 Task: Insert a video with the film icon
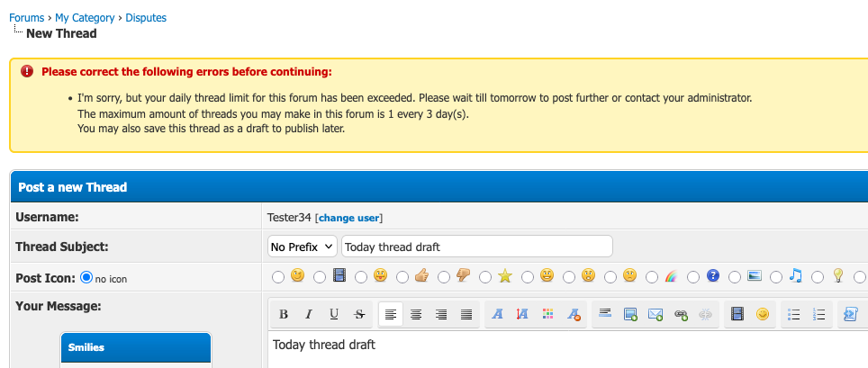click(737, 314)
